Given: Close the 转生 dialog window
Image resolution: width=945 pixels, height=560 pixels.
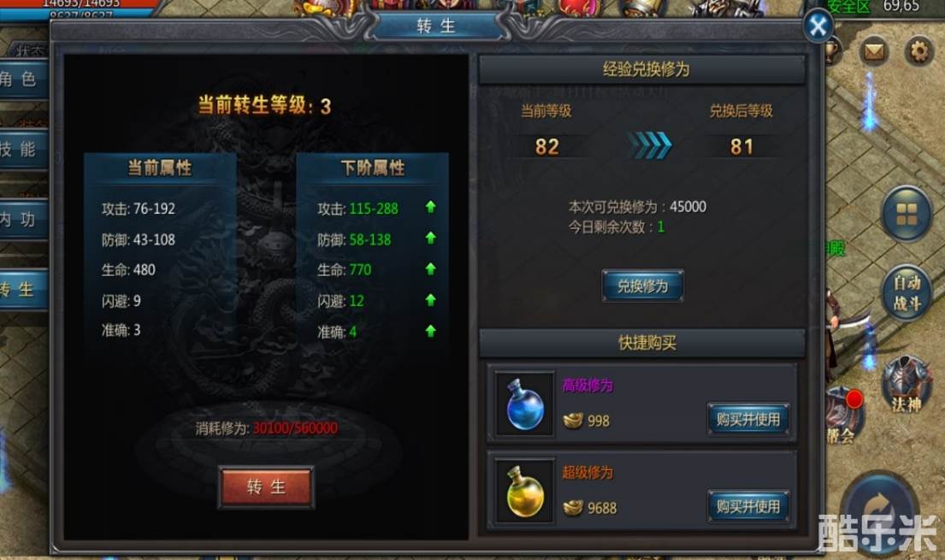Looking at the screenshot, I should pos(818,26).
